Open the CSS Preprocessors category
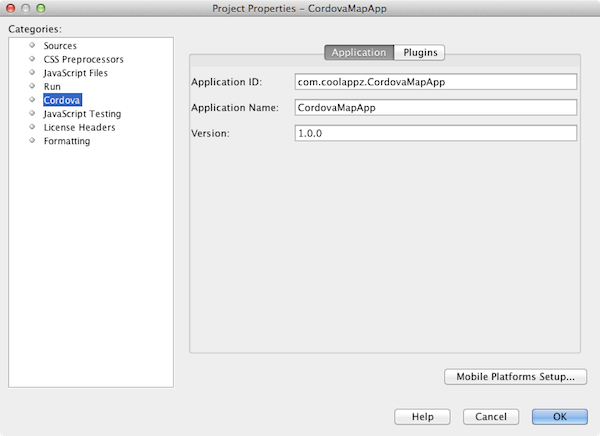Image resolution: width=600 pixels, height=436 pixels. pos(83,59)
